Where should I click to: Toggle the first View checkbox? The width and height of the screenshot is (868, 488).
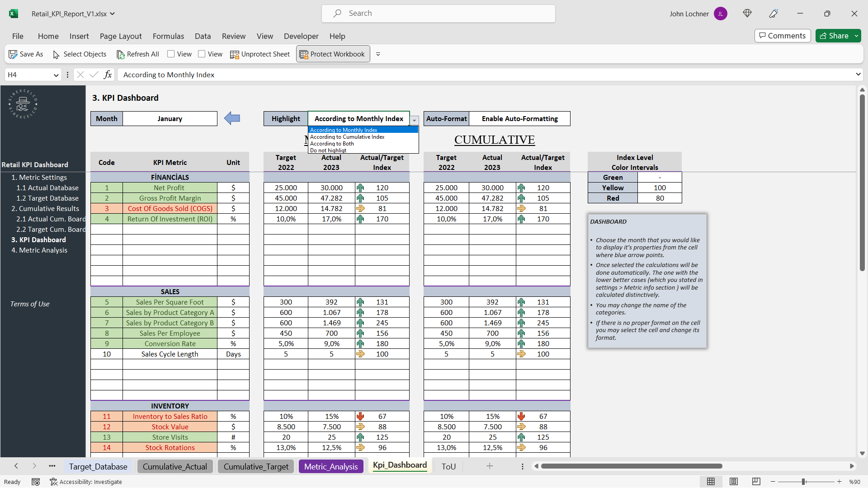tap(171, 54)
